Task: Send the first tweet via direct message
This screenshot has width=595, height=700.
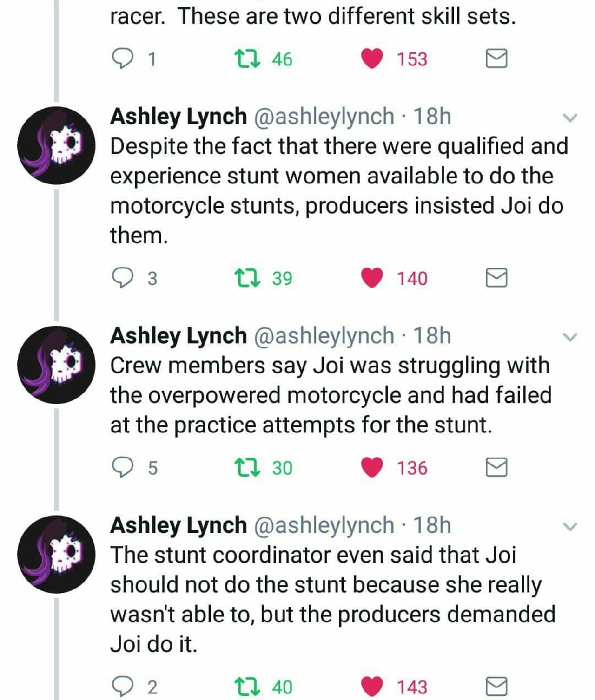Action: [496, 59]
